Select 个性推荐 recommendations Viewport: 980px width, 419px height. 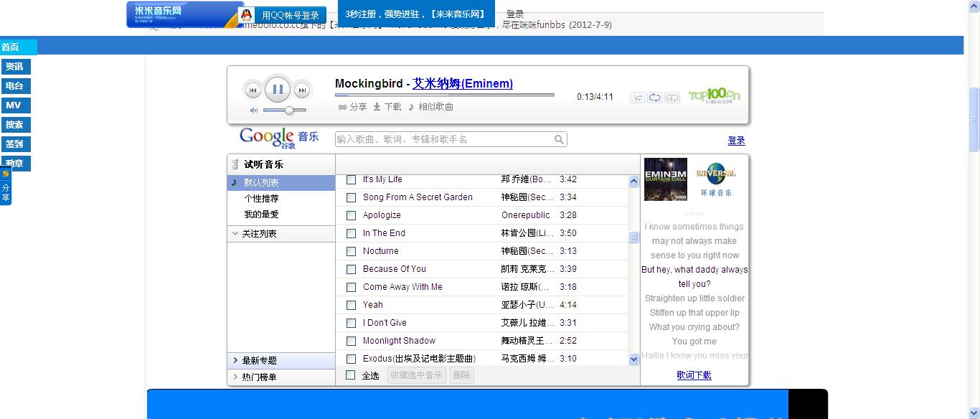261,199
